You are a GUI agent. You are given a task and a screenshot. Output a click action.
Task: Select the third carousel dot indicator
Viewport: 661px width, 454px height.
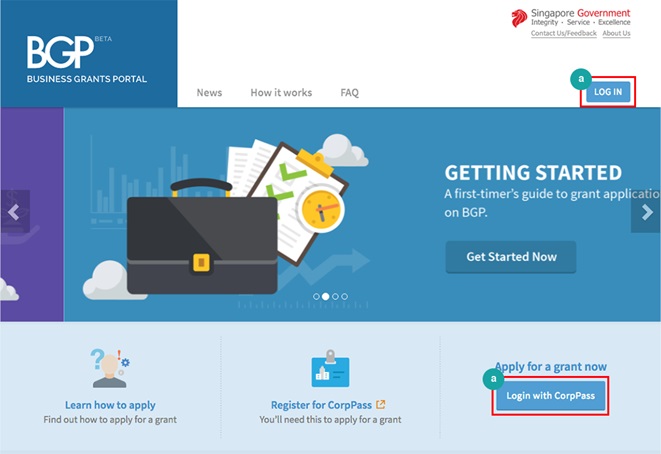click(335, 296)
